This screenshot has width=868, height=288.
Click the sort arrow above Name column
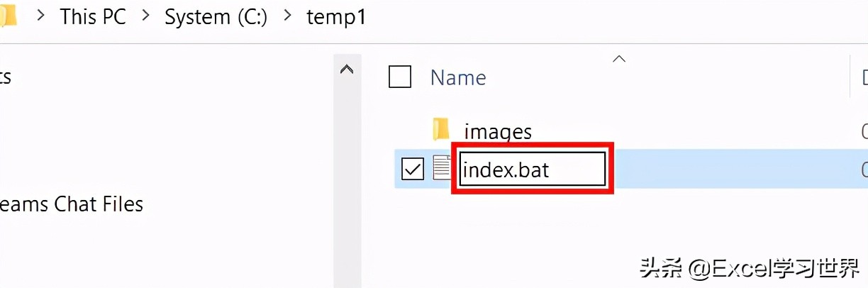619,59
